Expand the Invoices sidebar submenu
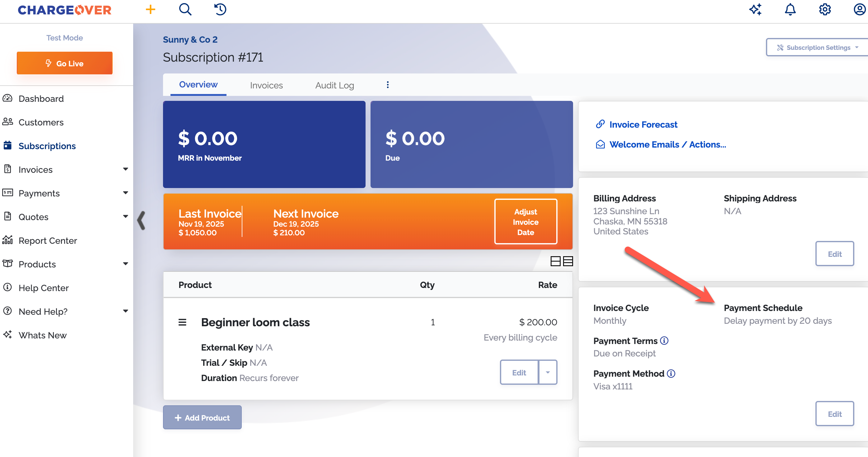The image size is (868, 457). [125, 169]
